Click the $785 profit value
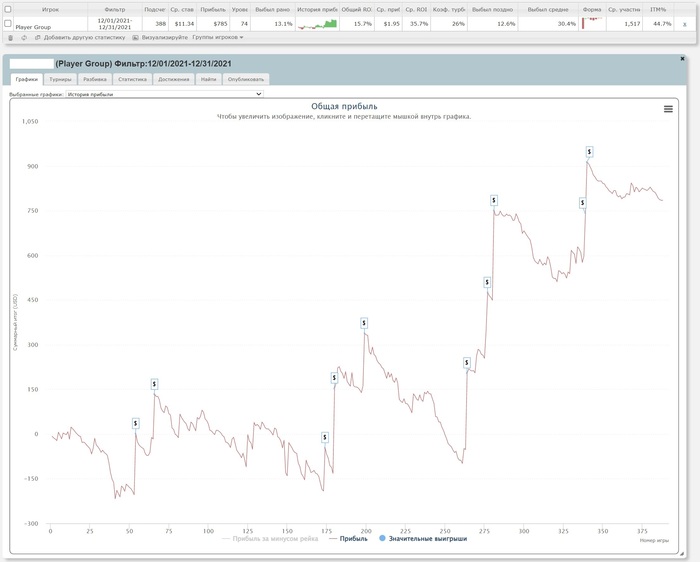The width and height of the screenshot is (700, 562). pos(220,24)
